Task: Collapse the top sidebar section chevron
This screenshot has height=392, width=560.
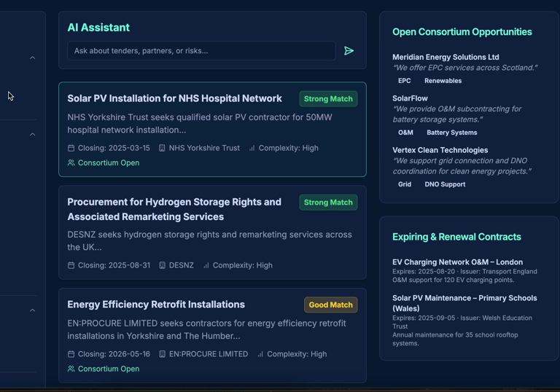Action: (x=33, y=58)
